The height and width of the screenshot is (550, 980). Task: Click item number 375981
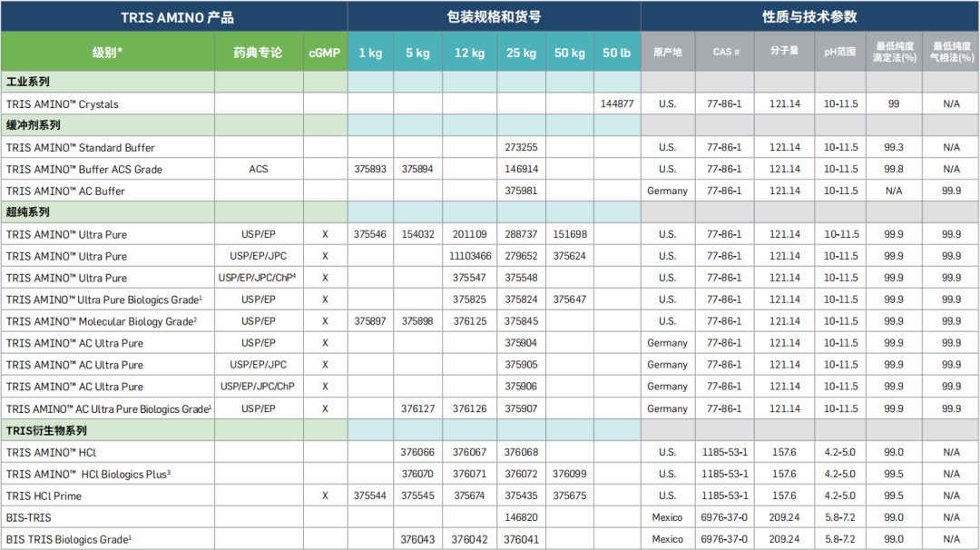pos(521,191)
